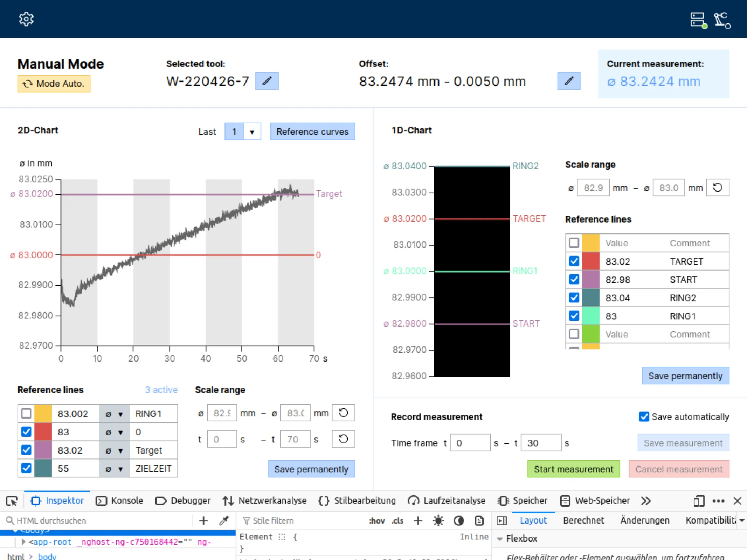Screen dimensions: 747x560
Task: Click the server status icon
Action: (698, 20)
